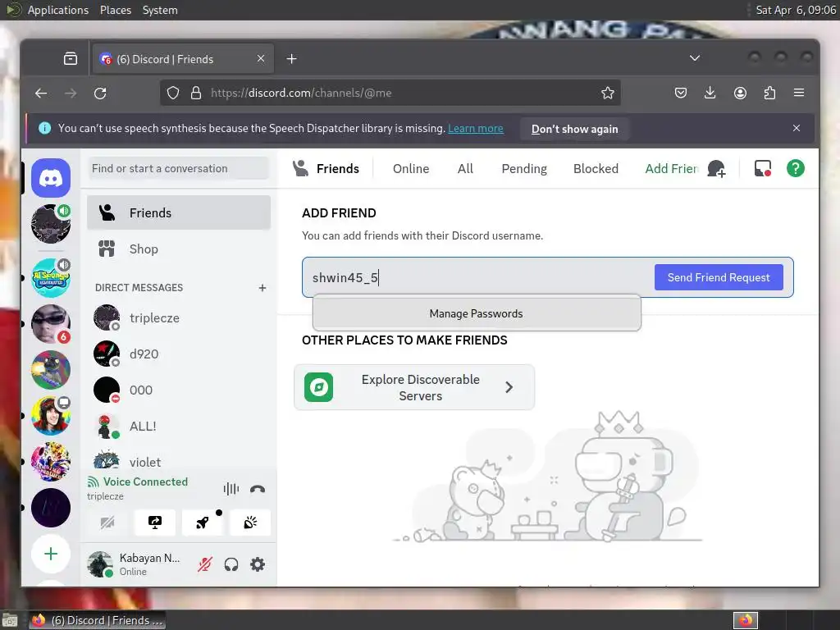
Task: Focus Find or start a conversation box
Action: coord(178,168)
